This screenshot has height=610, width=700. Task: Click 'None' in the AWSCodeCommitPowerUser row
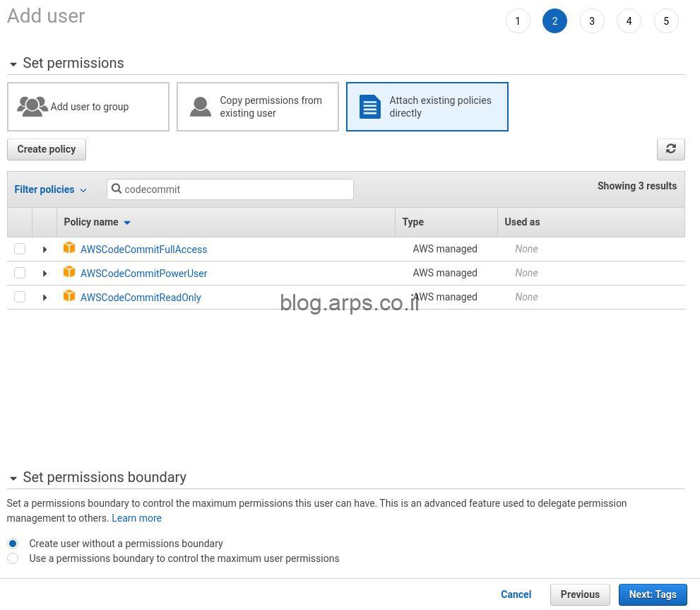(526, 273)
